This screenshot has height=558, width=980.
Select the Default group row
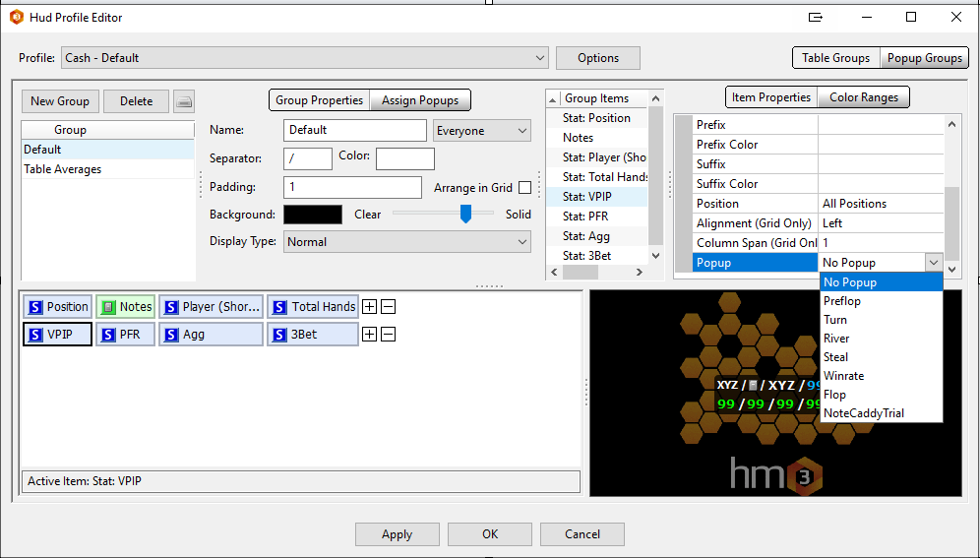(108, 150)
